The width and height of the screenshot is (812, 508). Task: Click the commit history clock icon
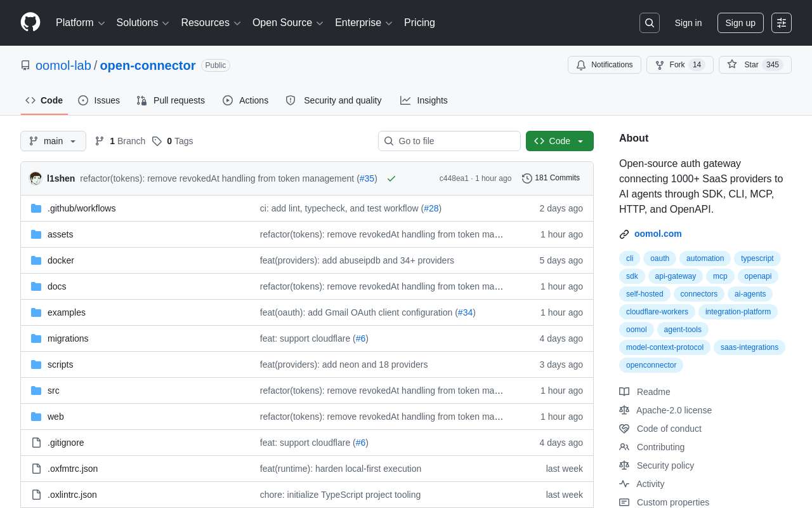tap(527, 178)
